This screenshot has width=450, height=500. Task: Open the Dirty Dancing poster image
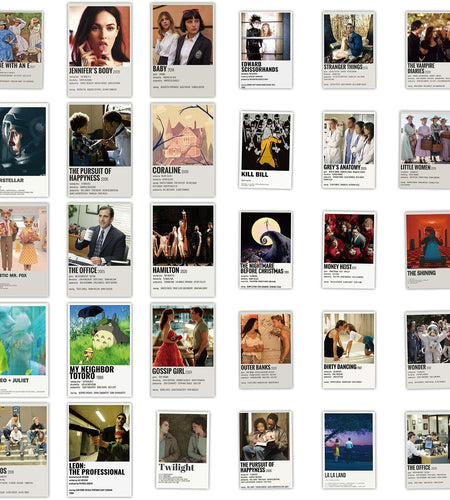point(349,338)
